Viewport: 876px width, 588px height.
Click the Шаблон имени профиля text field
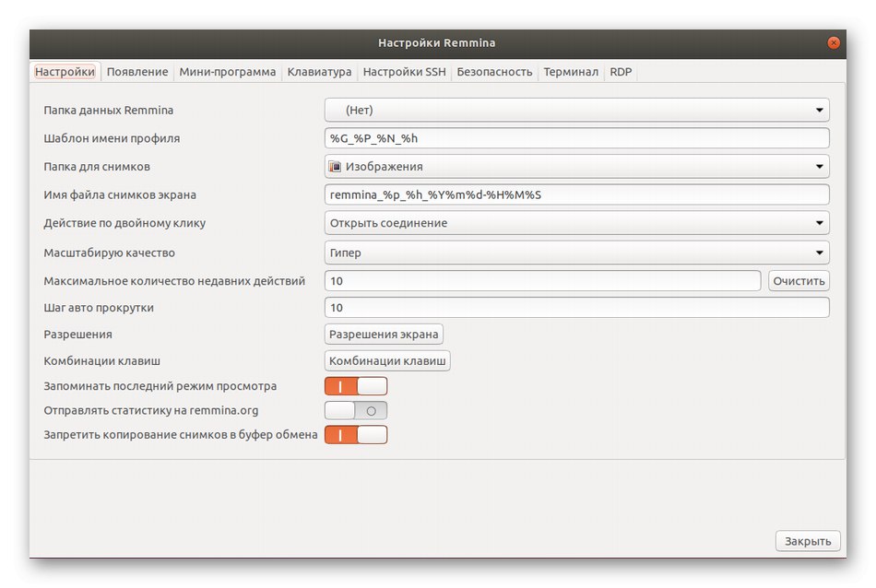(x=576, y=138)
